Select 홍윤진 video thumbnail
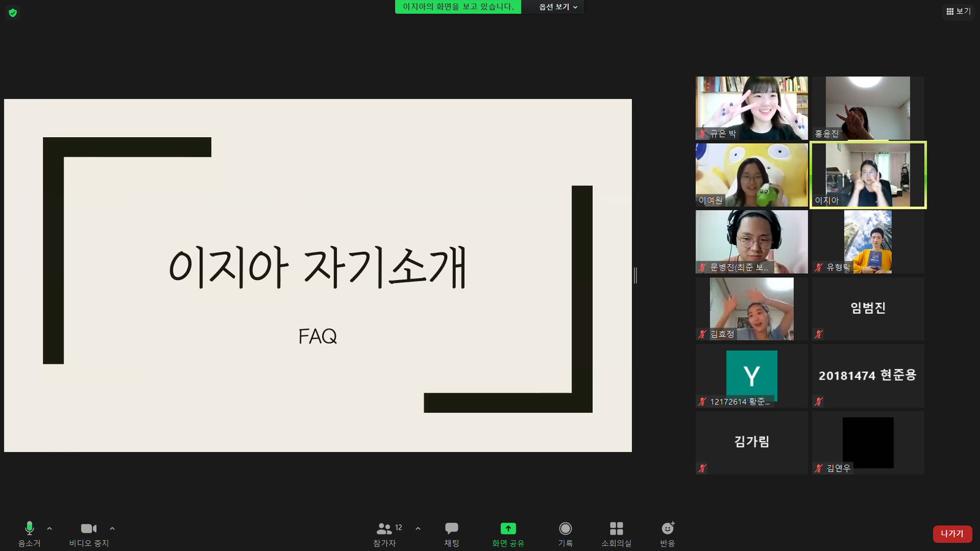This screenshot has width=980, height=551. [x=868, y=108]
